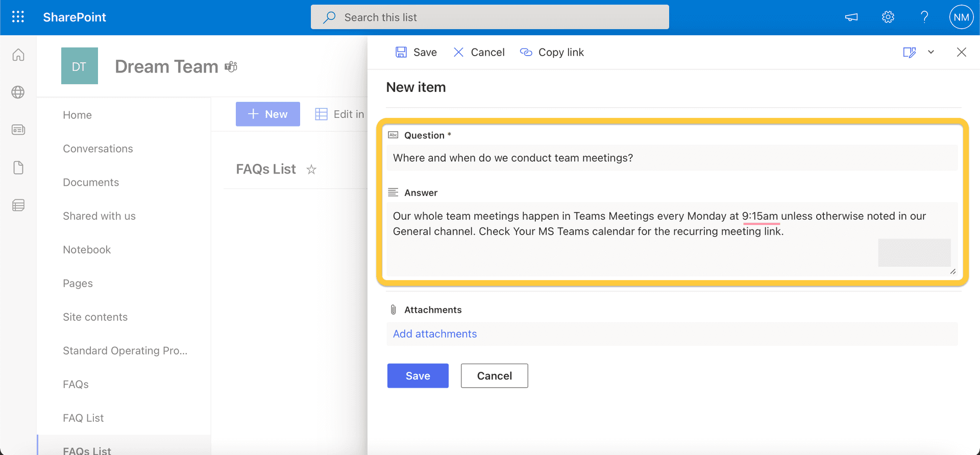
Task: Click the Search this list box
Action: click(489, 17)
